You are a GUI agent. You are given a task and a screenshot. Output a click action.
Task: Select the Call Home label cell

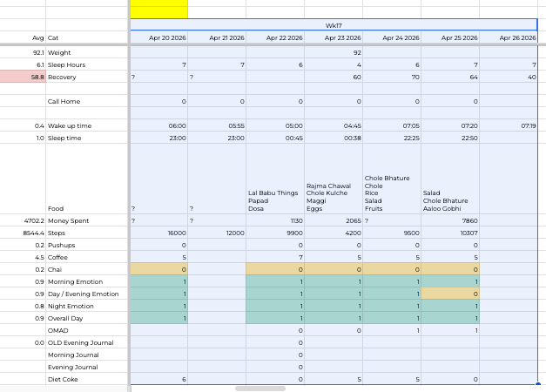point(64,101)
